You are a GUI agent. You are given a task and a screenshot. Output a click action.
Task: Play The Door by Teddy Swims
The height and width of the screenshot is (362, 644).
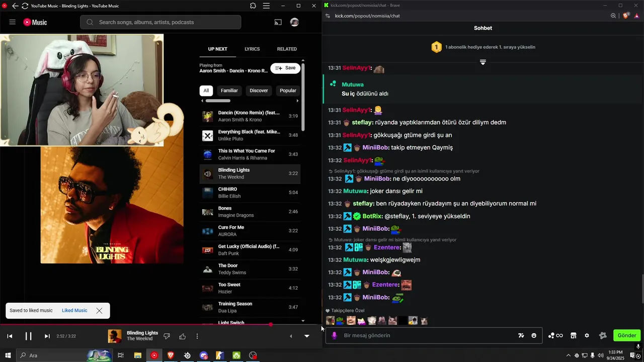pyautogui.click(x=250, y=269)
